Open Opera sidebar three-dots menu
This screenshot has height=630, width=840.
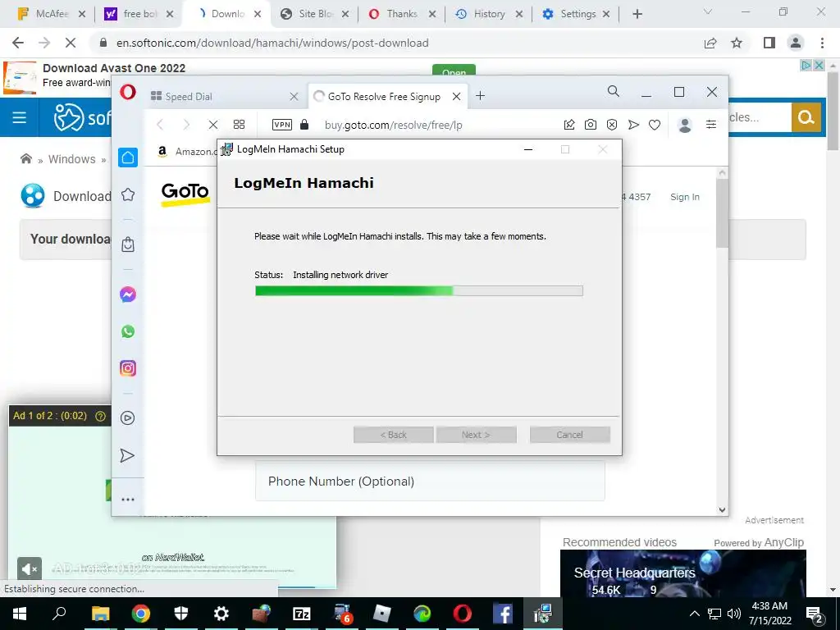click(x=127, y=500)
